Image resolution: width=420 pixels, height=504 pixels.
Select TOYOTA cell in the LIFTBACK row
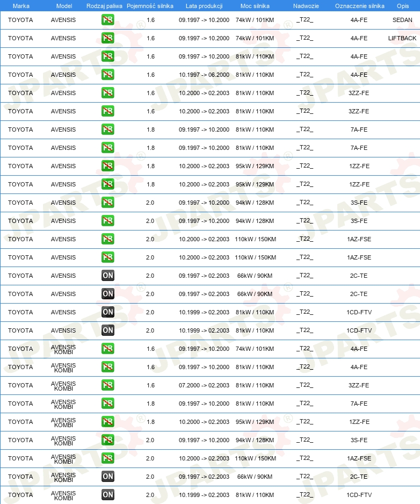pos(20,38)
